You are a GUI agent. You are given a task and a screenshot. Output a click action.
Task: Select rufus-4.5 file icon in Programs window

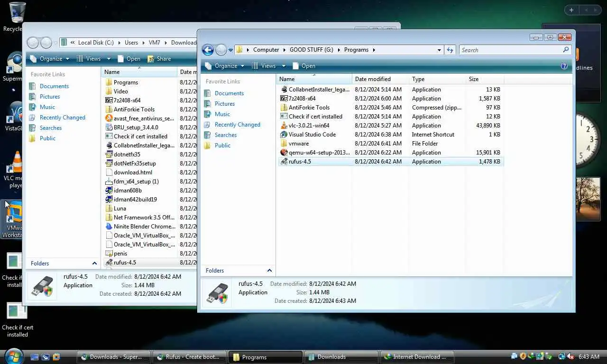284,162
